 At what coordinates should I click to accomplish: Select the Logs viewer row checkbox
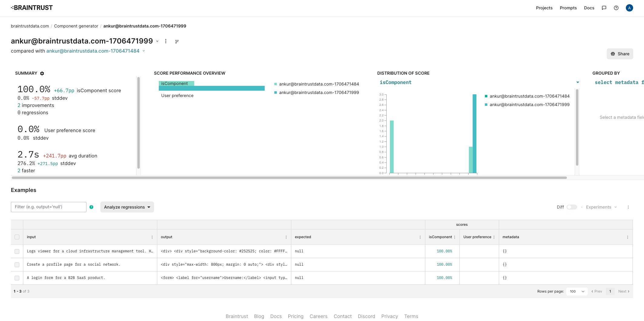click(17, 251)
